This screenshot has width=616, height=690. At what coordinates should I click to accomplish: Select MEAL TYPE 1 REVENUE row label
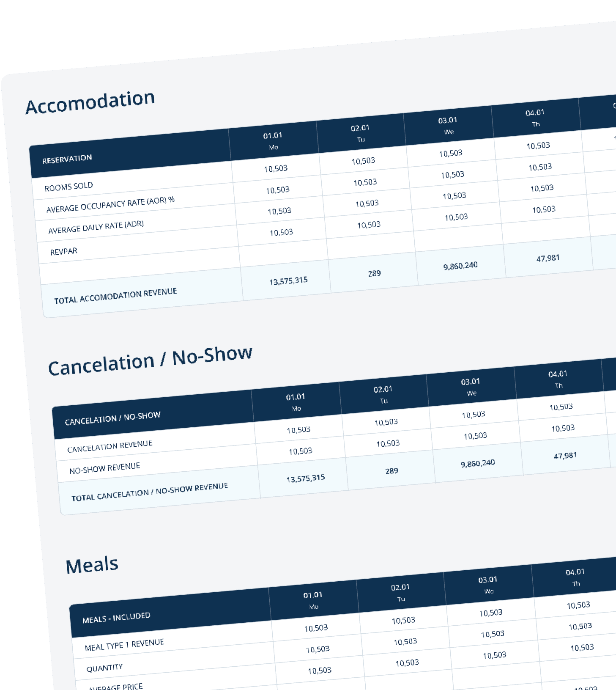point(124,645)
